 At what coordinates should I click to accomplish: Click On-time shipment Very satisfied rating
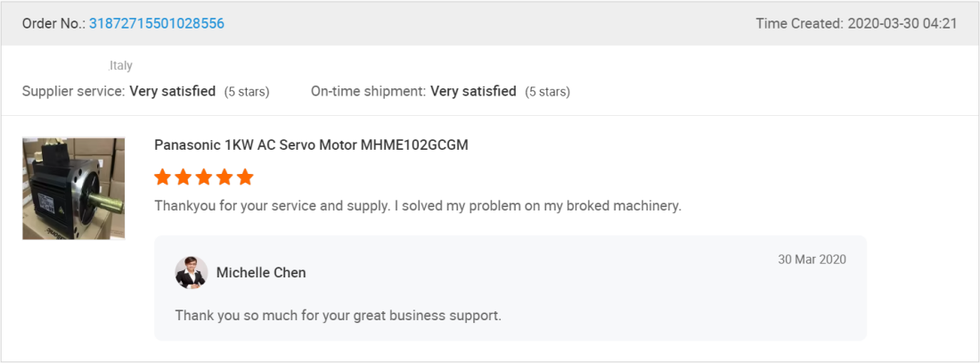pos(473,91)
